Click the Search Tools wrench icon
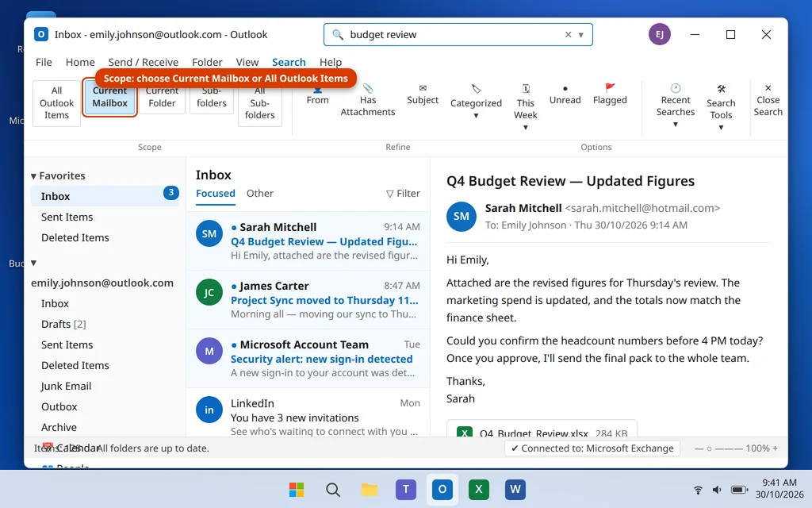Image resolution: width=812 pixels, height=508 pixels. 721,89
